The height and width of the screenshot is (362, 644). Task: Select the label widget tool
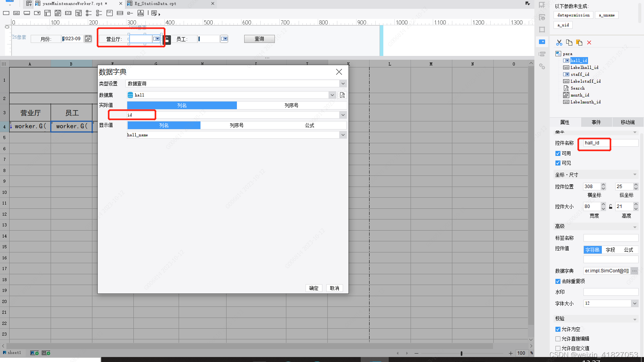click(16, 13)
